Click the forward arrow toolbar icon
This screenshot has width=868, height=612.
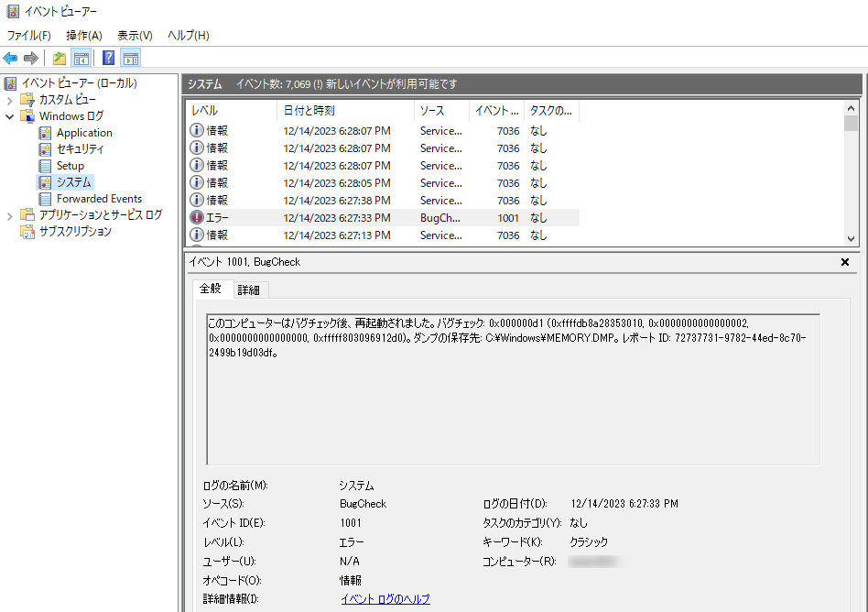(31, 58)
